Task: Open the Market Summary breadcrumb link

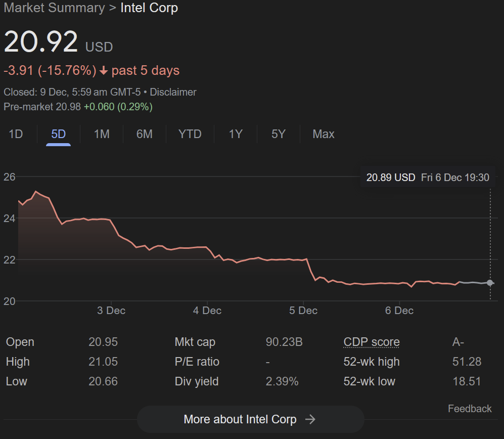Action: [54, 8]
